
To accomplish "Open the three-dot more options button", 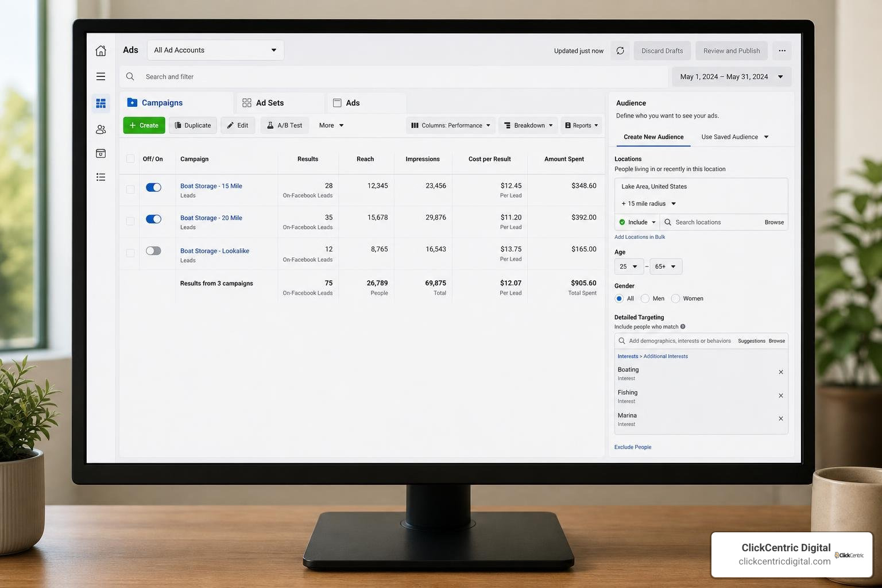I will pos(782,51).
